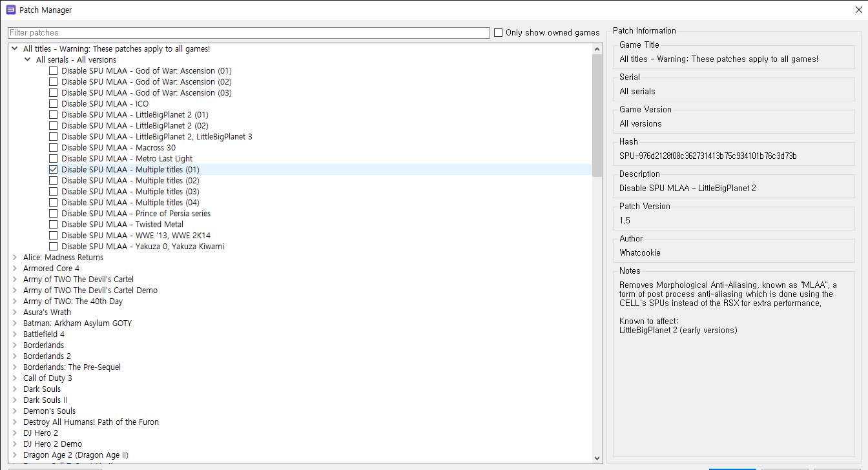Click the Author value Whatcookie
This screenshot has width=868, height=470.
pos(640,252)
